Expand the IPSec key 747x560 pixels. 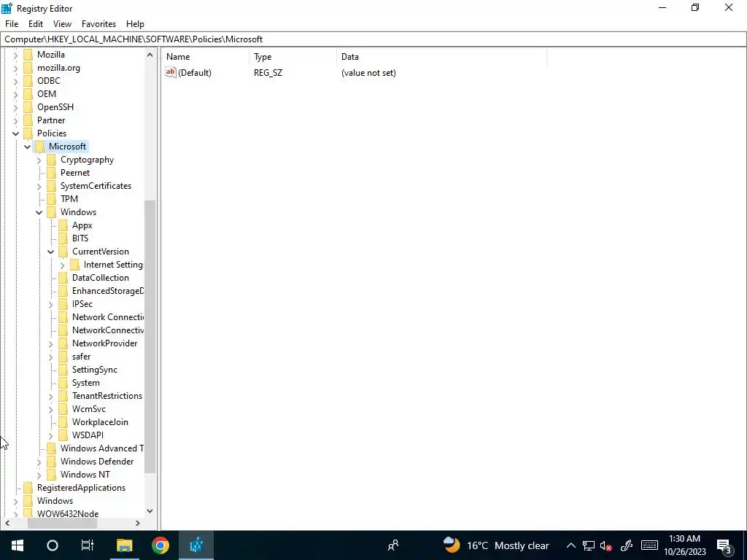(x=50, y=304)
